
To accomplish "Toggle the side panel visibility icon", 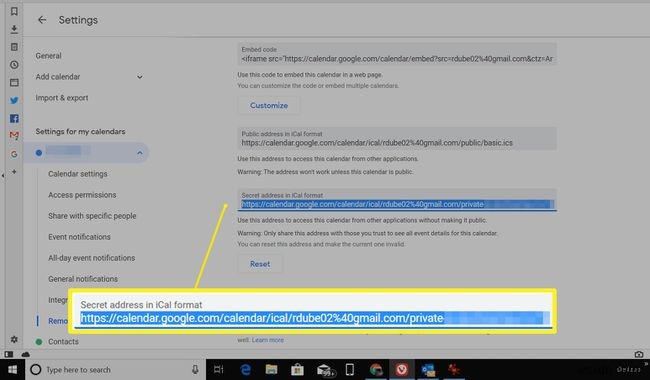I will 9,354.
